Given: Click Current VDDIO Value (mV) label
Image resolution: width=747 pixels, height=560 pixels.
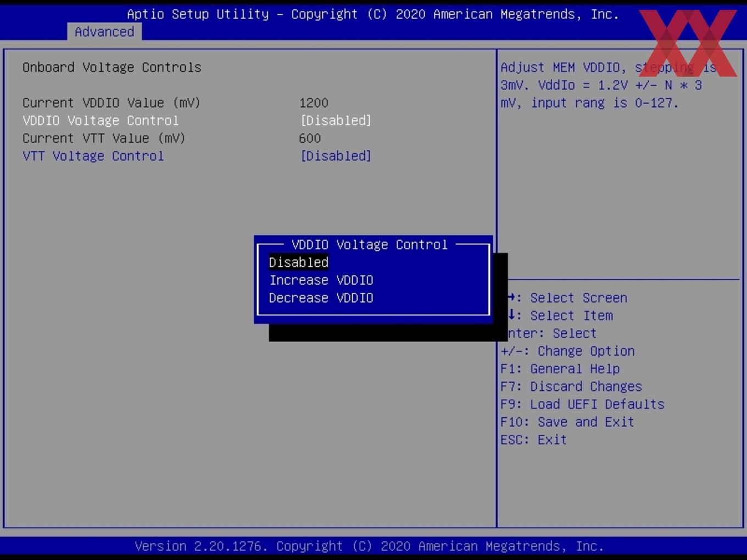Looking at the screenshot, I should (112, 103).
